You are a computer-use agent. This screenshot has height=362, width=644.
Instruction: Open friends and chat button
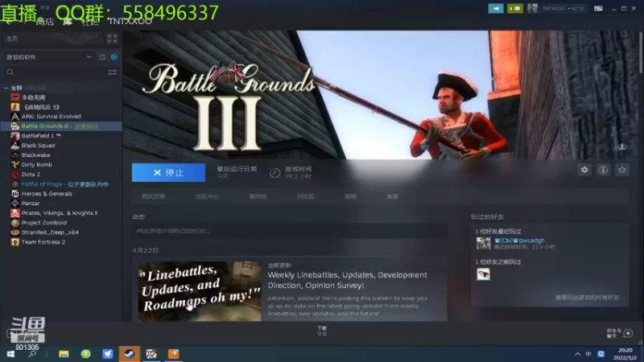[x=620, y=333]
